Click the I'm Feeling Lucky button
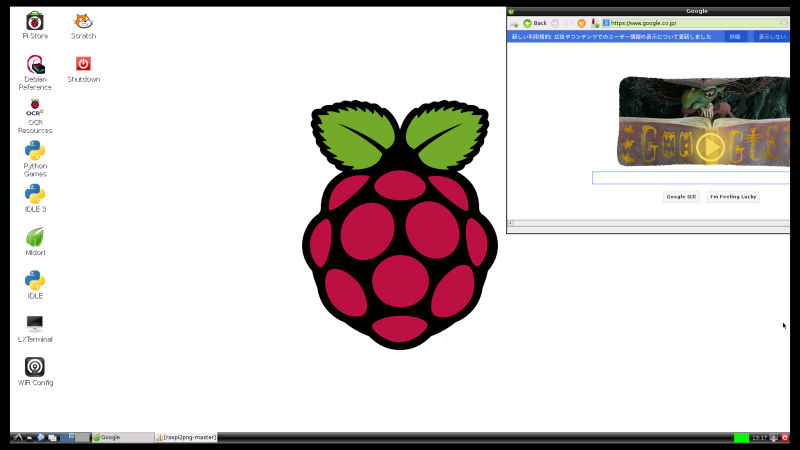800x450 pixels. point(733,197)
